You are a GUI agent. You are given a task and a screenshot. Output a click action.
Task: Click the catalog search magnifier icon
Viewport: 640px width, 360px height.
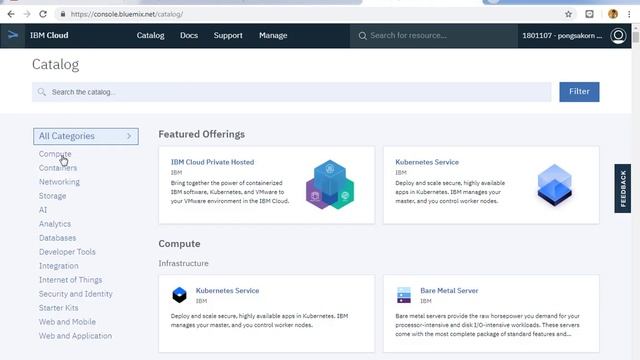point(42,92)
